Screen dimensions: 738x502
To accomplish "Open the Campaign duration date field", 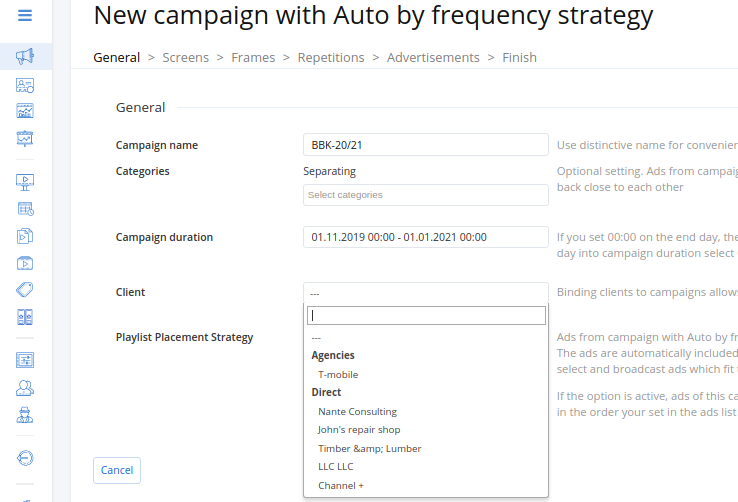I will 425,237.
